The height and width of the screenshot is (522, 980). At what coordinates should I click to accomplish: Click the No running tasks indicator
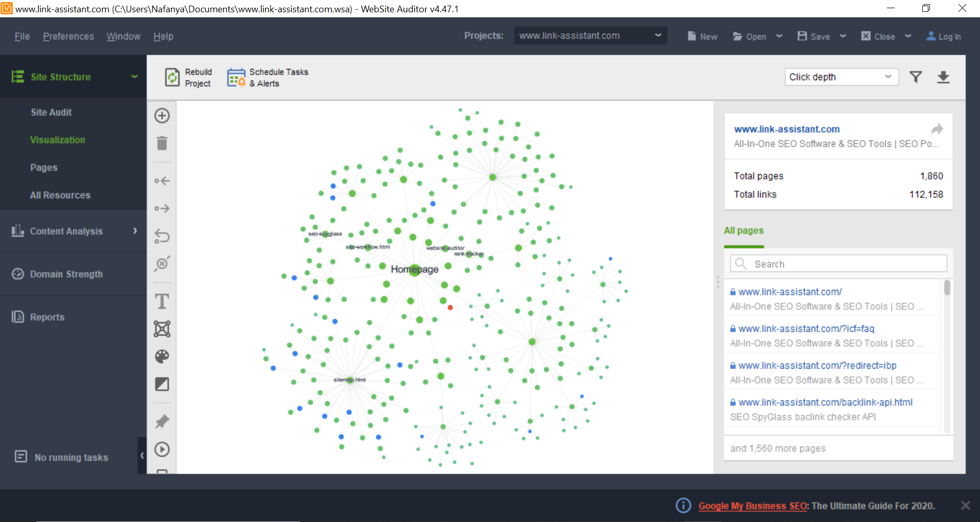coord(61,457)
